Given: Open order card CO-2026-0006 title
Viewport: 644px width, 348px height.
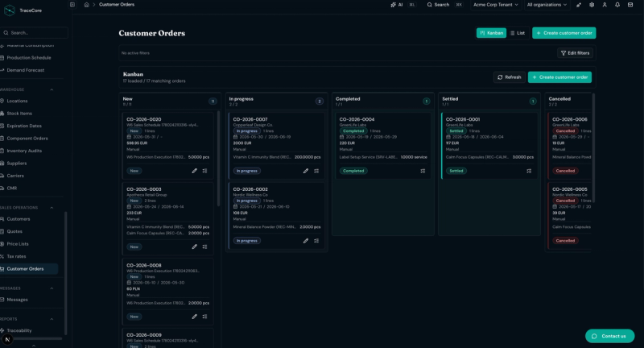Looking at the screenshot, I should (x=570, y=119).
